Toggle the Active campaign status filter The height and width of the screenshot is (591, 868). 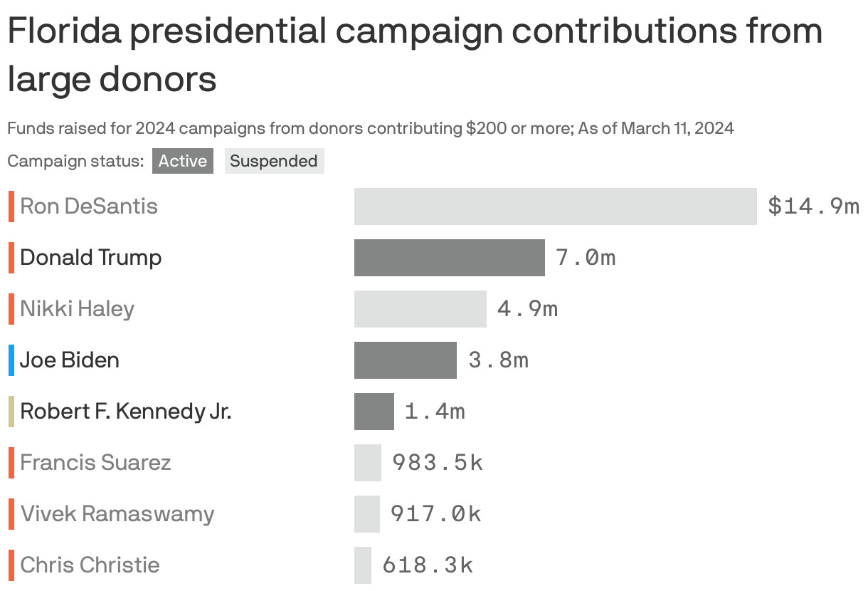182,161
